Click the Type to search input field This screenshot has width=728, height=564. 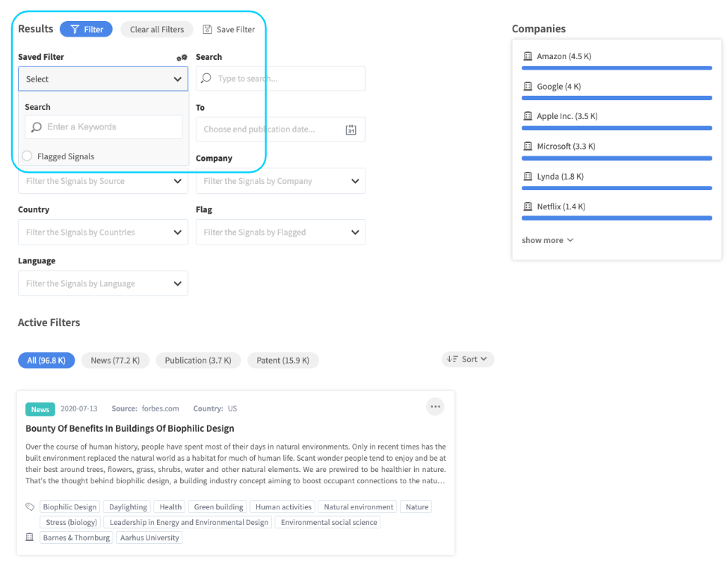pos(288,79)
